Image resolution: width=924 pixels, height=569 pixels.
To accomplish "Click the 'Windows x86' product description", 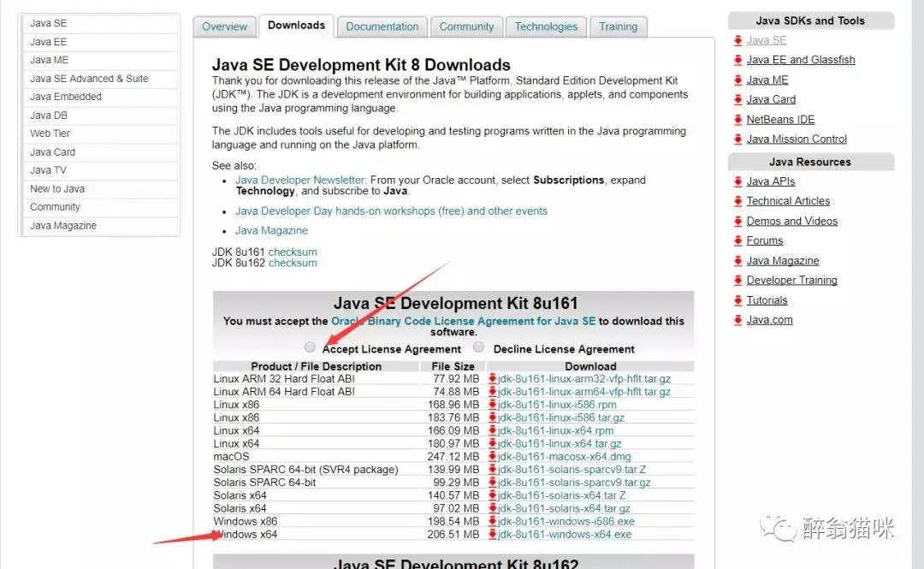I will point(246,521).
